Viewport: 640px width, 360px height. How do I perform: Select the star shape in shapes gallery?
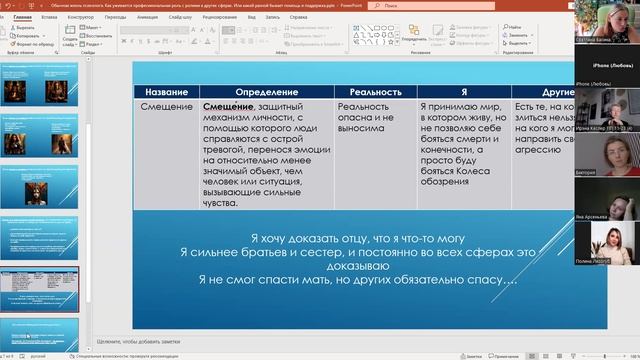[391, 42]
